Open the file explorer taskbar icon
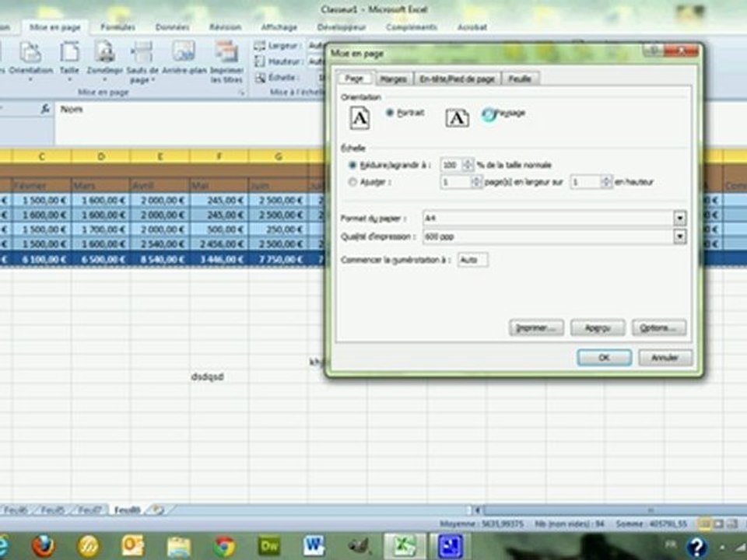Viewport: 747px width, 560px height. click(179, 546)
